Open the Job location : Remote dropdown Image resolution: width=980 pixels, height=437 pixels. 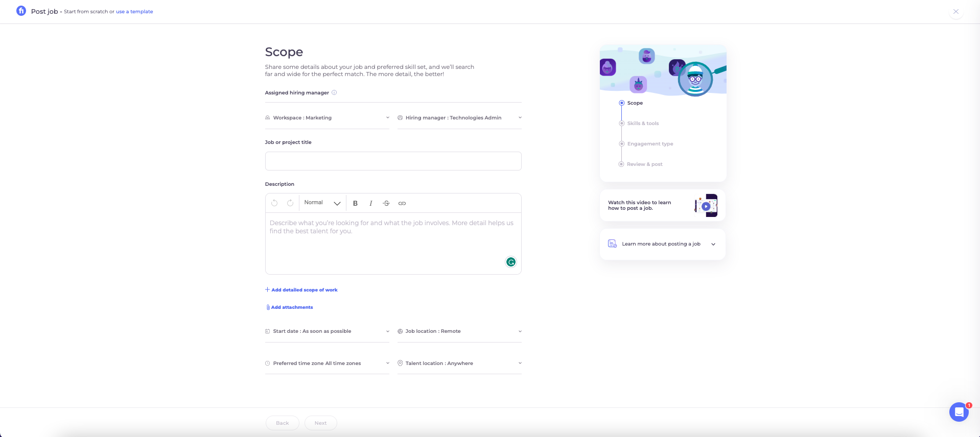460,331
